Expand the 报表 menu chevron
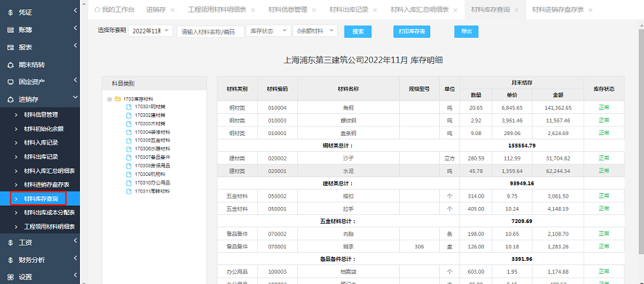Viewport: 644px width, 284px height. click(x=75, y=45)
